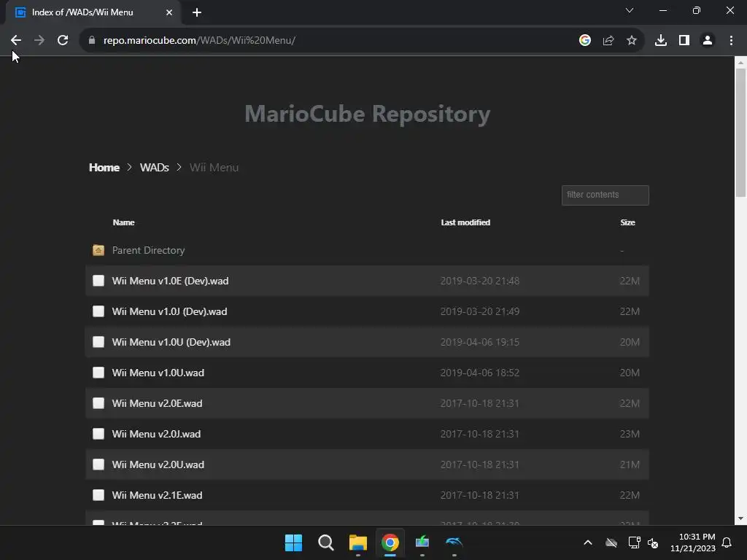747x560 pixels.
Task: Open the Google icon in address bar
Action: (x=585, y=41)
